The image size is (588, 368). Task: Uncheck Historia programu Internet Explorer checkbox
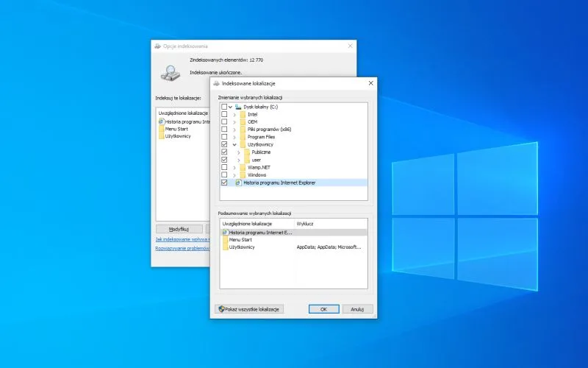(x=224, y=183)
